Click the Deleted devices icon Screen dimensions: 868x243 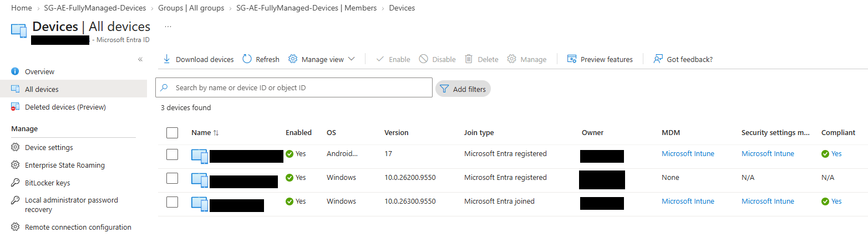point(15,107)
